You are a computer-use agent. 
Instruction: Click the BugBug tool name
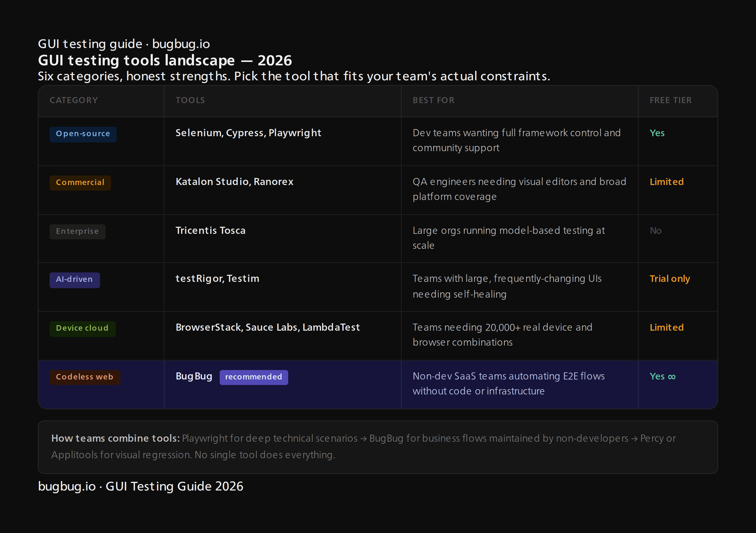coord(194,376)
